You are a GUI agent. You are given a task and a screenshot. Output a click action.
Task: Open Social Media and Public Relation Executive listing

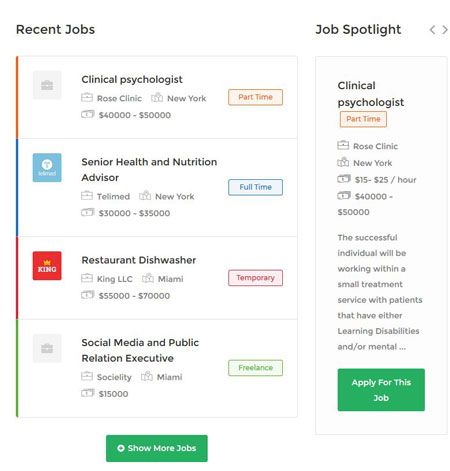click(x=140, y=350)
